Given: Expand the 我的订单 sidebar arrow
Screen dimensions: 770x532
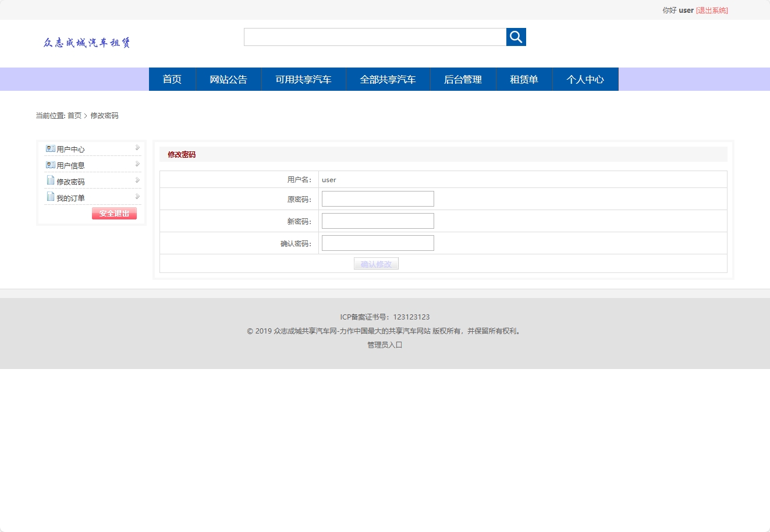Looking at the screenshot, I should tap(137, 196).
